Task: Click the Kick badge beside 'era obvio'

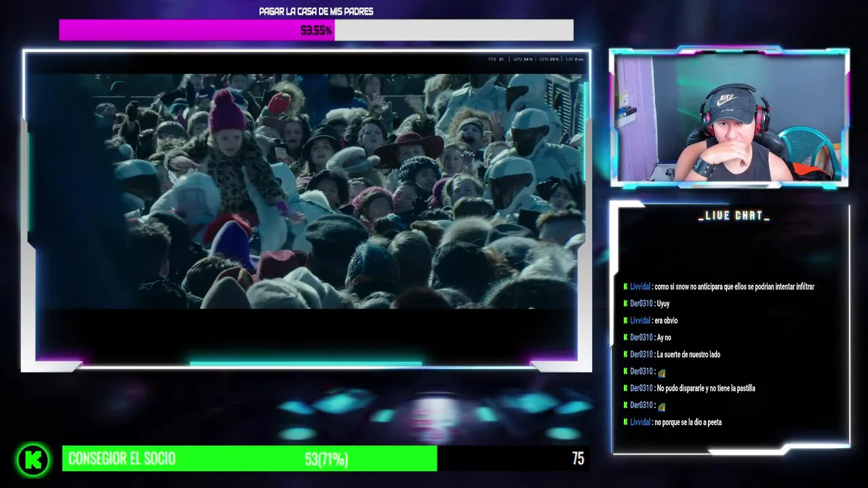Action: coord(625,321)
